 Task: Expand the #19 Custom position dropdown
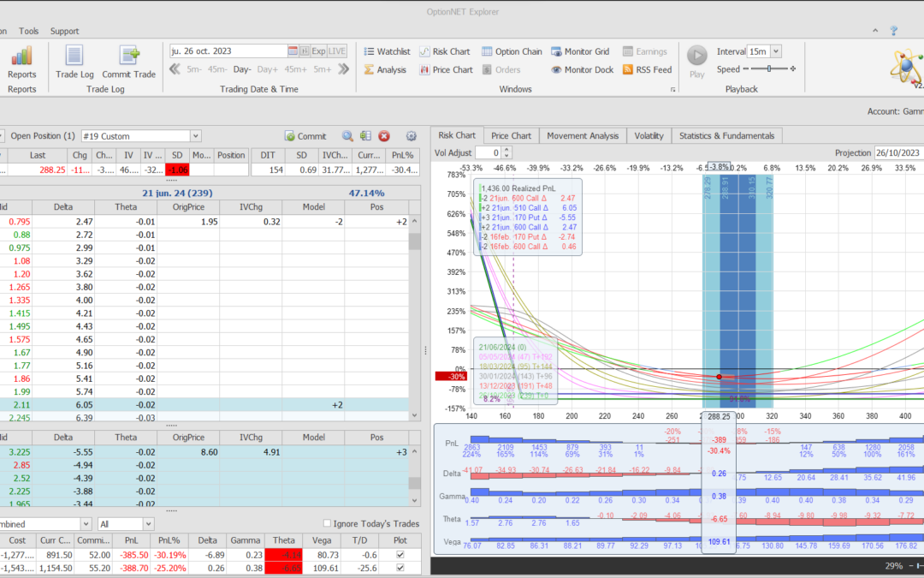196,136
